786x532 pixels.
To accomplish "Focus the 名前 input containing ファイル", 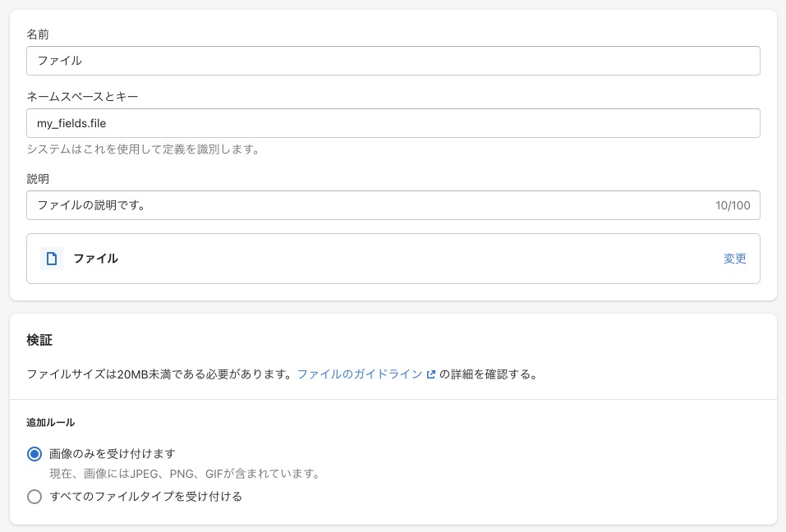I will pos(393,61).
